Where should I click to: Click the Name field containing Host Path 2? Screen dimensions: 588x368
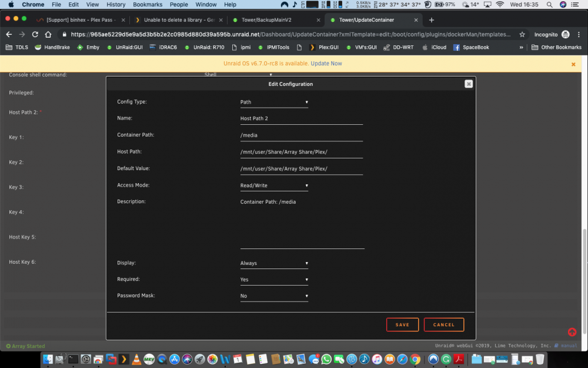[x=302, y=119]
